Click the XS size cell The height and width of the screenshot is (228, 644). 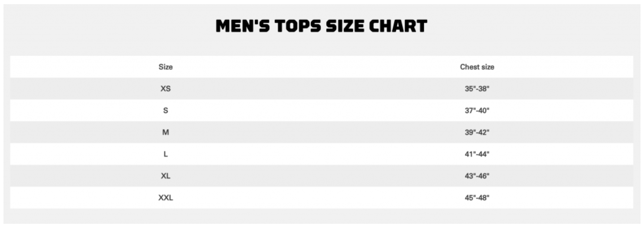[166, 89]
